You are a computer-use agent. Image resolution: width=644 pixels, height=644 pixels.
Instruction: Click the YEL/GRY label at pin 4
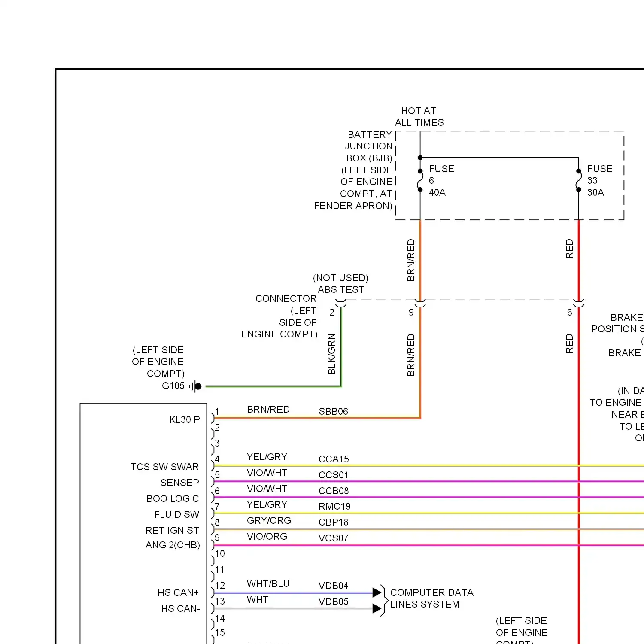tap(267, 457)
